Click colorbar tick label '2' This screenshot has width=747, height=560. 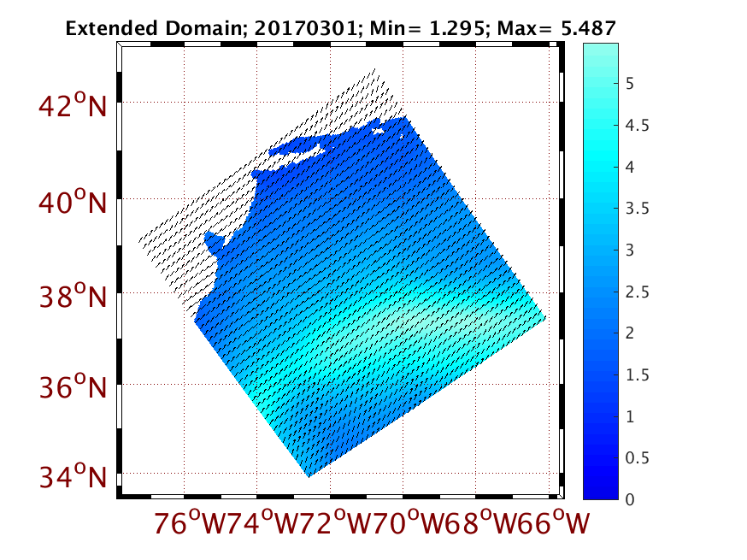tap(630, 333)
